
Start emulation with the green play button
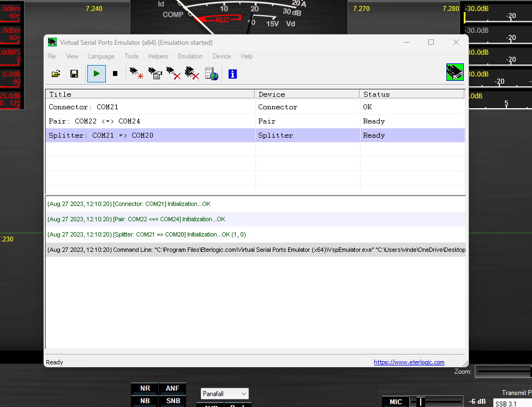[97, 74]
